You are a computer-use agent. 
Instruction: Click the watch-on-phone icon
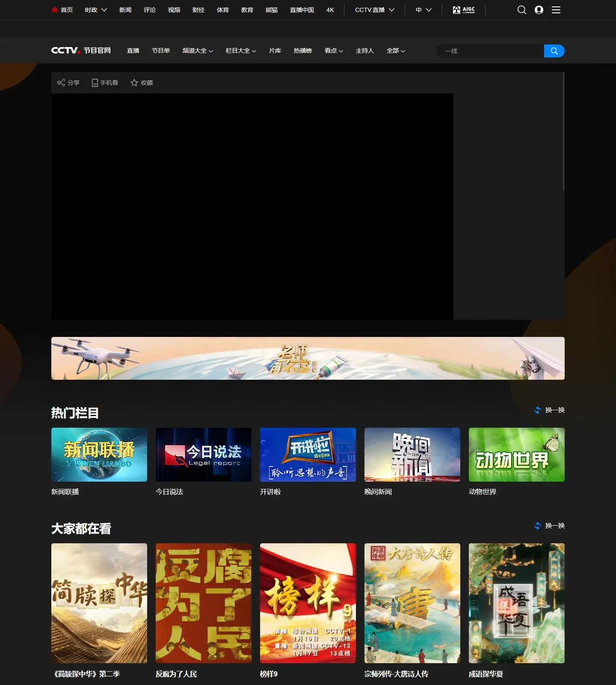click(95, 83)
